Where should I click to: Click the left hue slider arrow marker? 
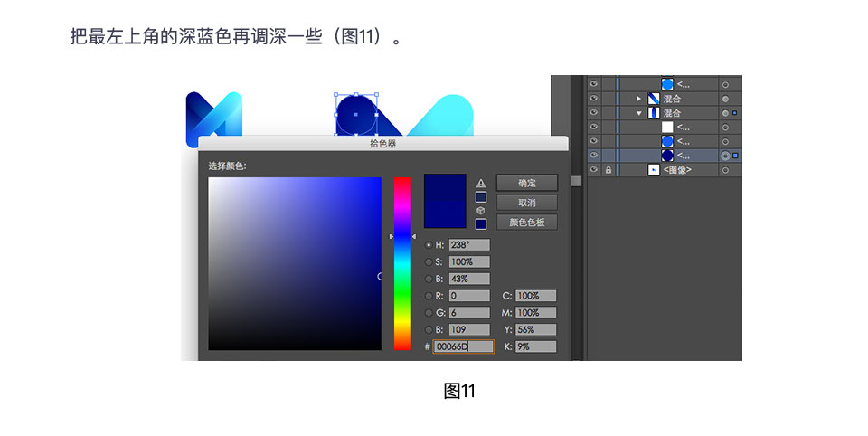[392, 237]
